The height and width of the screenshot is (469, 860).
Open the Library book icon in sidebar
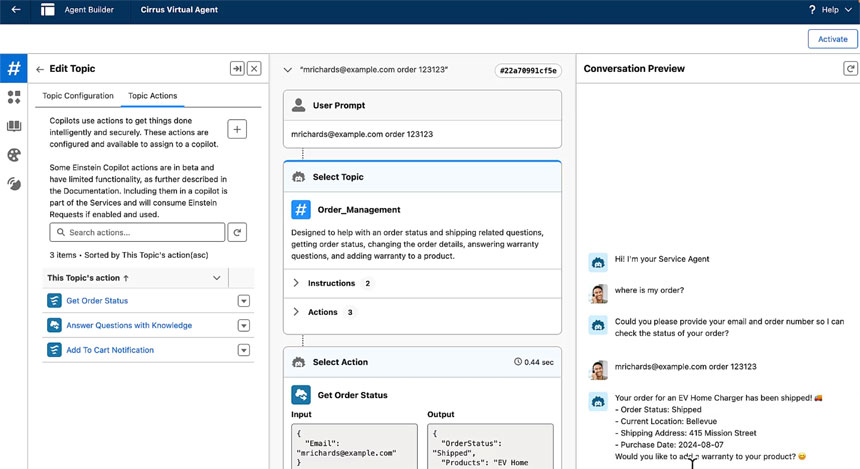tap(14, 126)
